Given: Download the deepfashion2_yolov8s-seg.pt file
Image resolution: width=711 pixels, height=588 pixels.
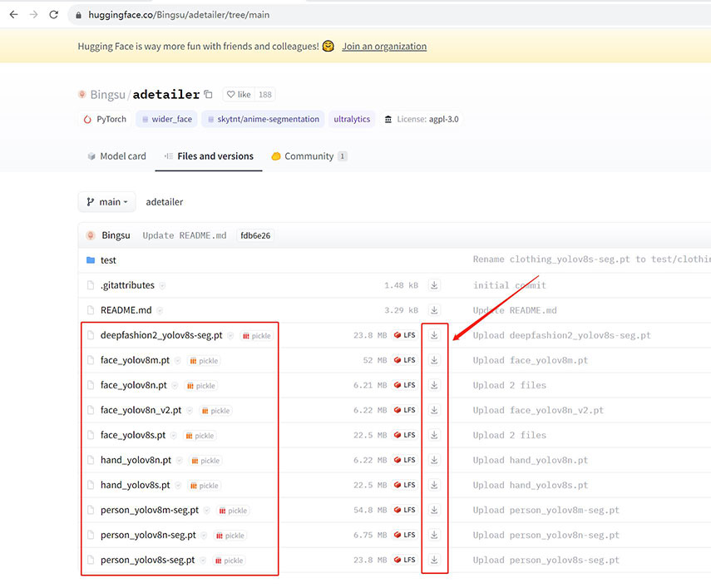Looking at the screenshot, I should point(434,335).
